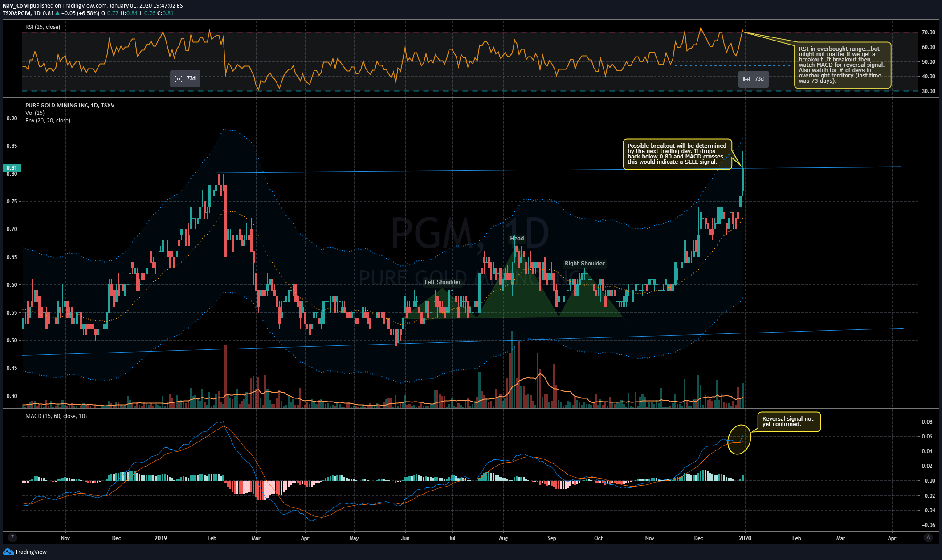Click the 'Possible breakout' yellow callout

click(677, 154)
